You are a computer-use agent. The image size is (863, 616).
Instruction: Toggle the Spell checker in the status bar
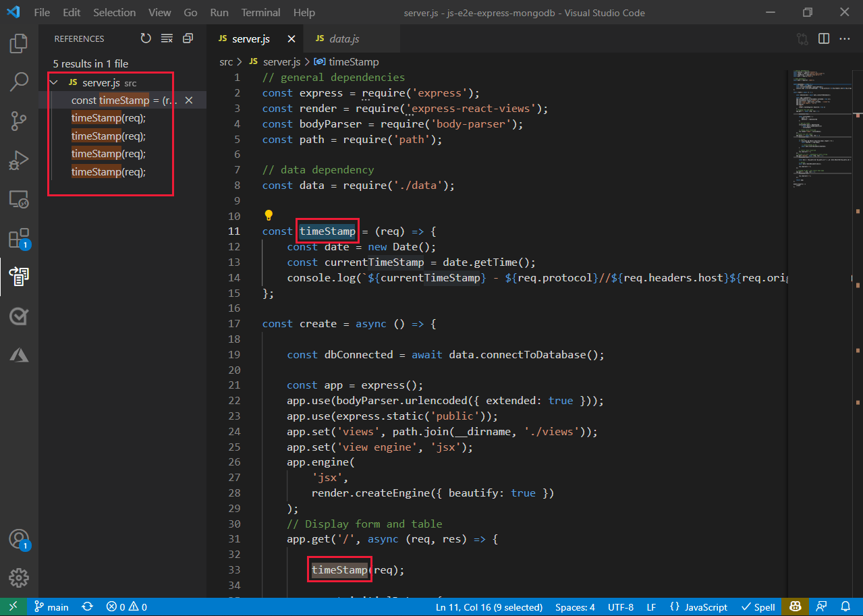758,607
